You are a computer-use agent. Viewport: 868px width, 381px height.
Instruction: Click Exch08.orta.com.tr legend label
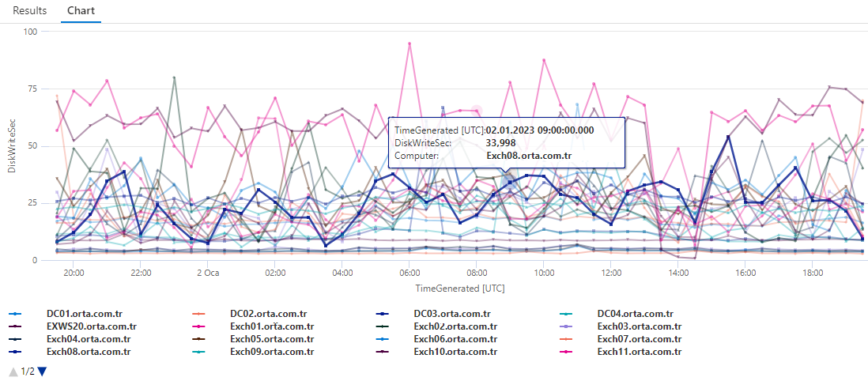click(x=89, y=352)
